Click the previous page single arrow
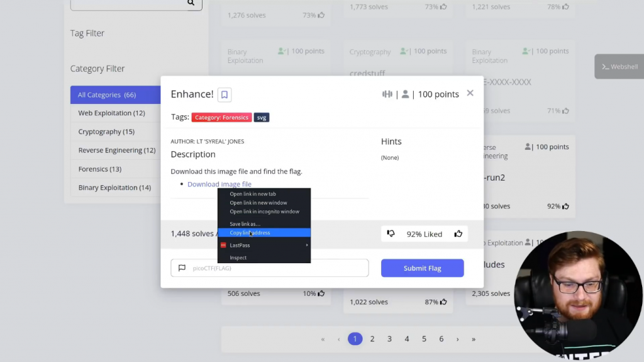Viewport: 644px width, 362px height. [x=339, y=339]
